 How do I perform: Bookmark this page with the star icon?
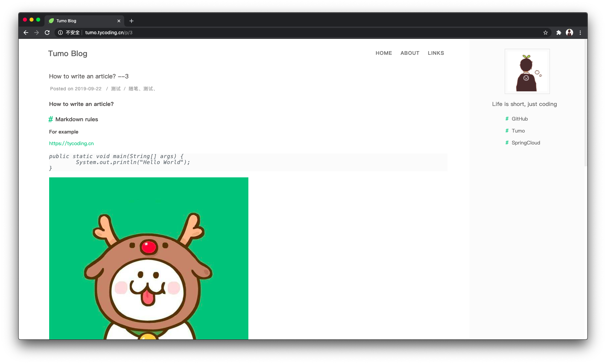click(546, 33)
